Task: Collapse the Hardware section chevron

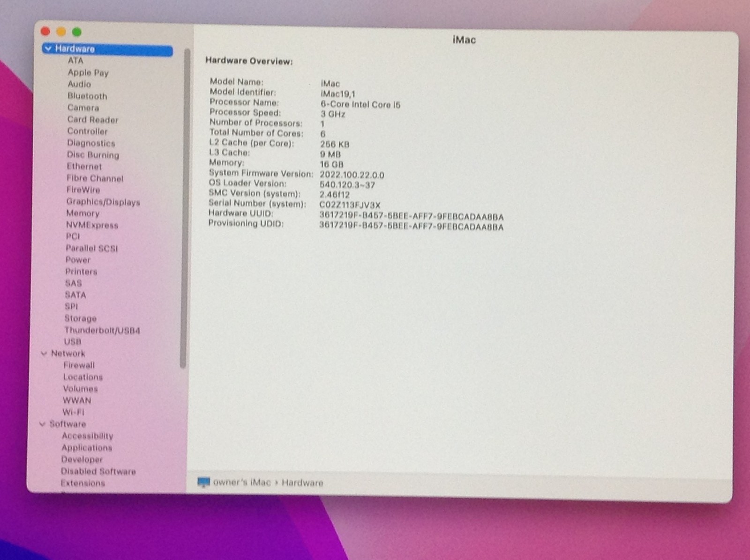Action: click(48, 49)
